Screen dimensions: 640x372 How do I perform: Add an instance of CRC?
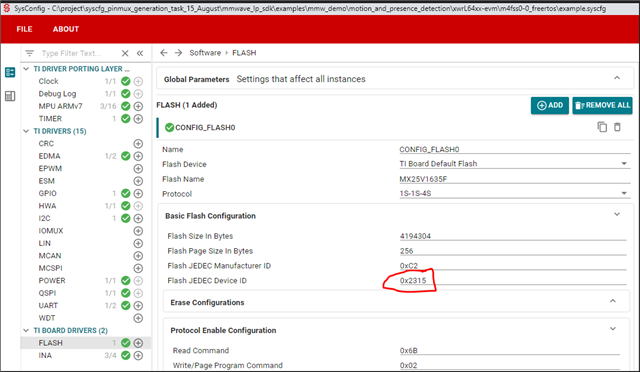pyautogui.click(x=138, y=144)
